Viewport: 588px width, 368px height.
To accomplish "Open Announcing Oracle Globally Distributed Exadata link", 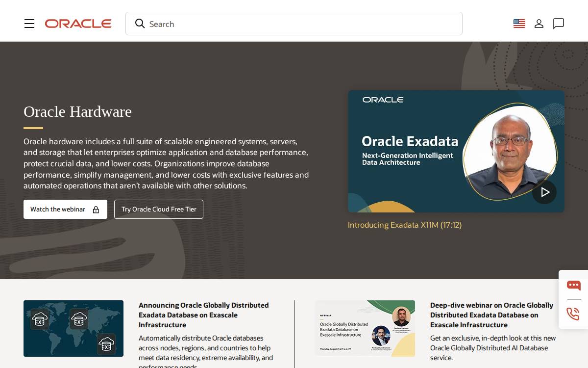I will [204, 315].
